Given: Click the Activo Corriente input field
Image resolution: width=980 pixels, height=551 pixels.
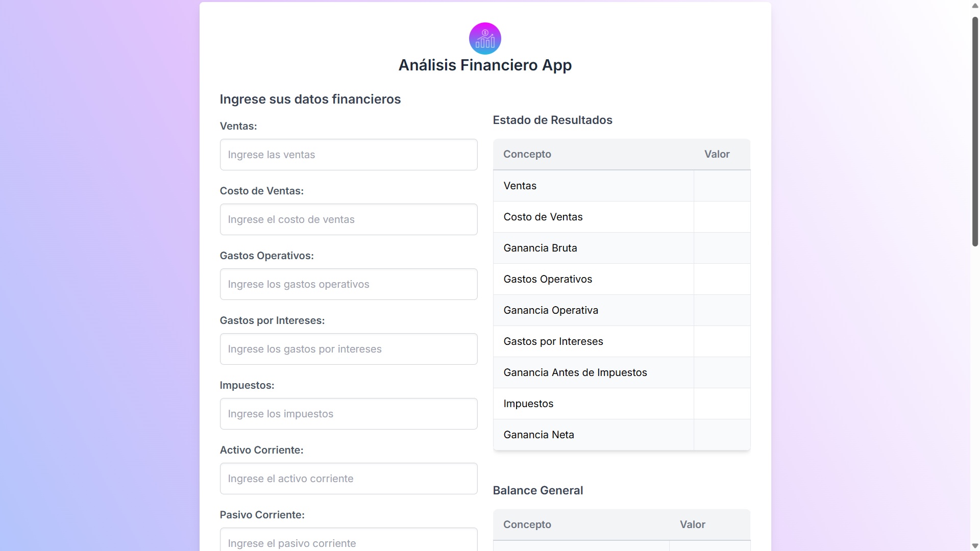Looking at the screenshot, I should (x=349, y=479).
